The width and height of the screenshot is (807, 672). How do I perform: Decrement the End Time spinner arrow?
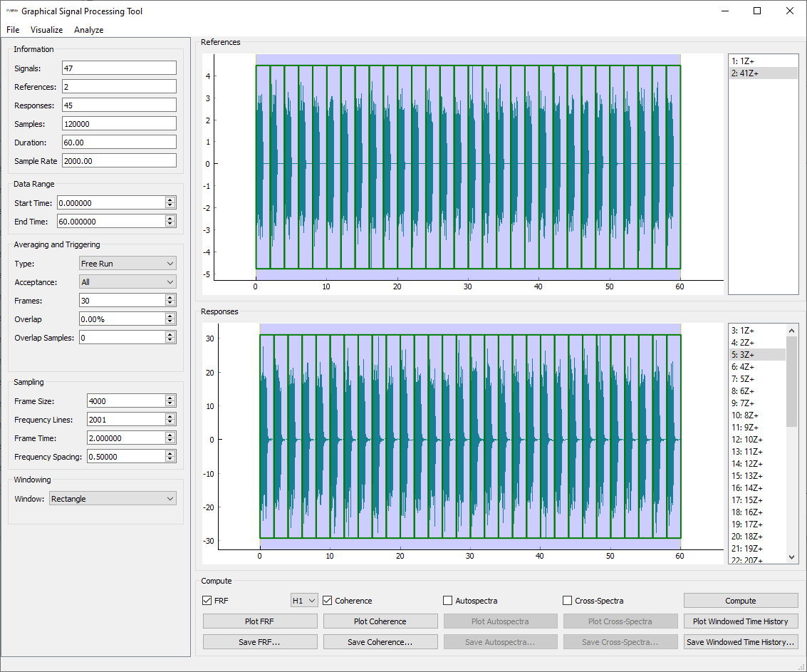[x=170, y=224]
